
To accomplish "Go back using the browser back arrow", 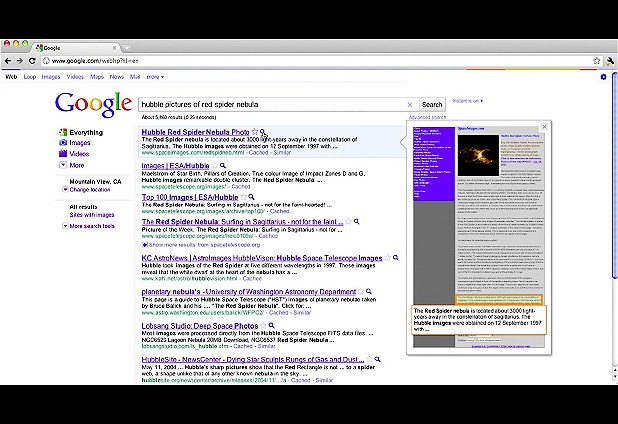I will tap(8, 61).
